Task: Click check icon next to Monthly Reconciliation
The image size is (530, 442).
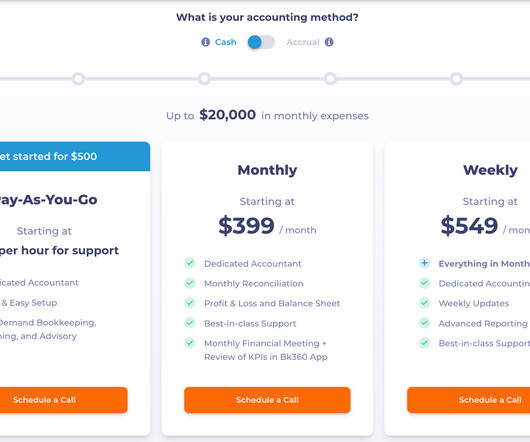Action: click(x=190, y=283)
